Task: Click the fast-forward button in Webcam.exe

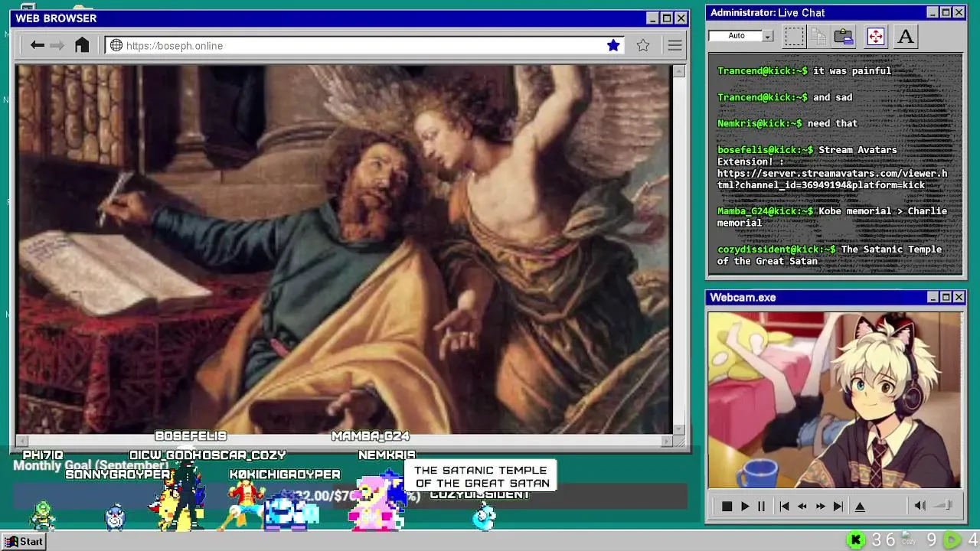Action: click(x=820, y=506)
